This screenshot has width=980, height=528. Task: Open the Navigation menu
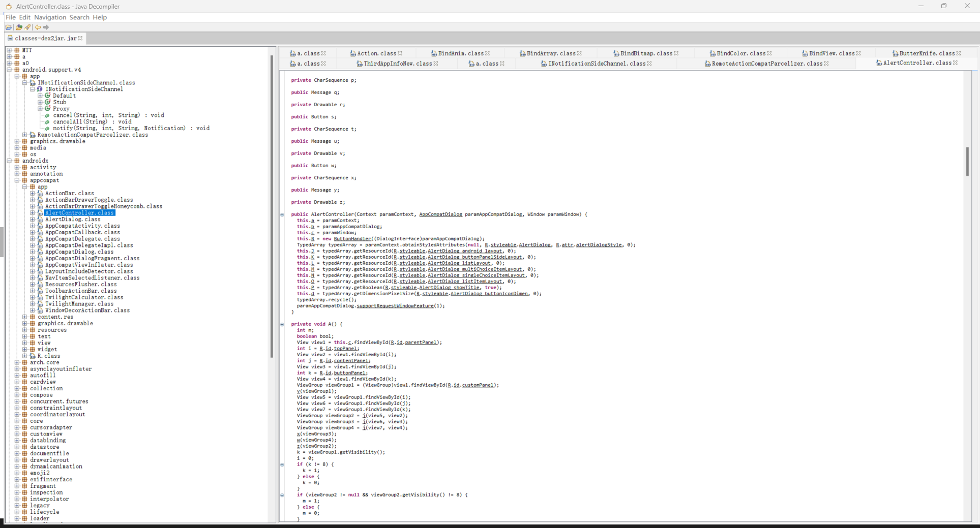coord(50,17)
